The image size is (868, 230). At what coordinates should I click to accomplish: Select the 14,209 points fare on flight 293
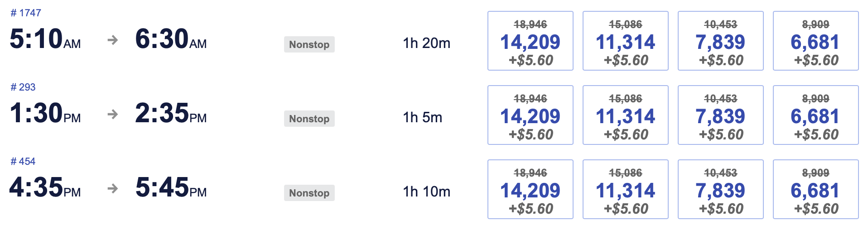click(530, 115)
